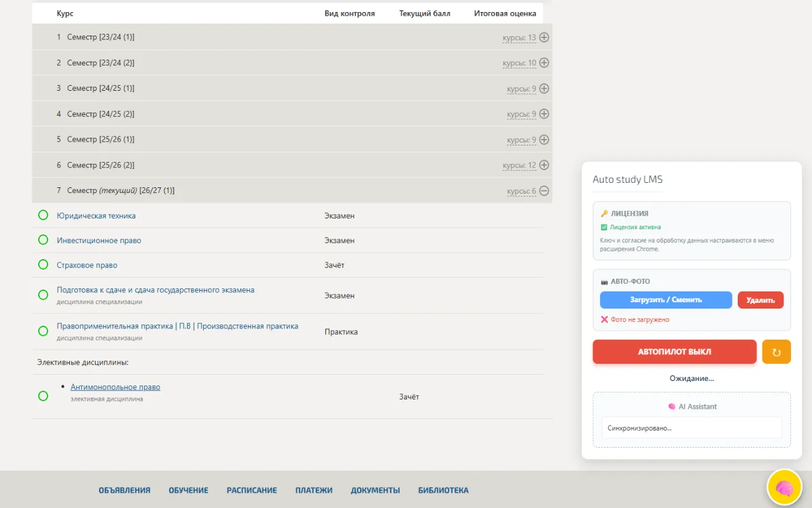The image size is (812, 508).
Task: Open the Страховое право course
Action: (x=87, y=265)
